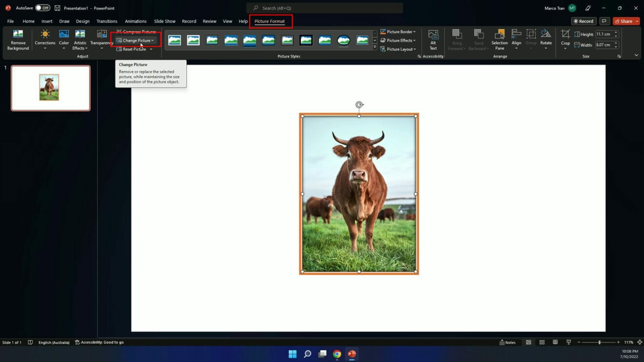Screen dimensions: 644x362
Task: Open the Slide Show menu
Action: [x=164, y=21]
